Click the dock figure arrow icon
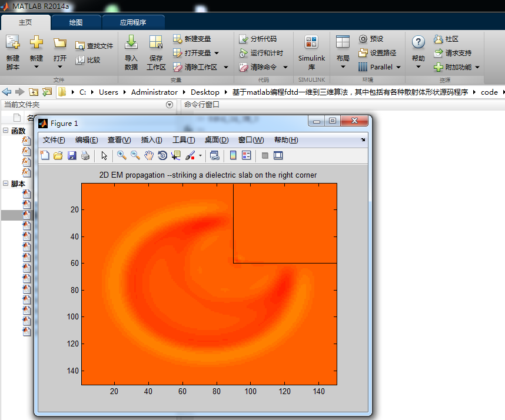This screenshot has height=420, width=505. point(363,139)
